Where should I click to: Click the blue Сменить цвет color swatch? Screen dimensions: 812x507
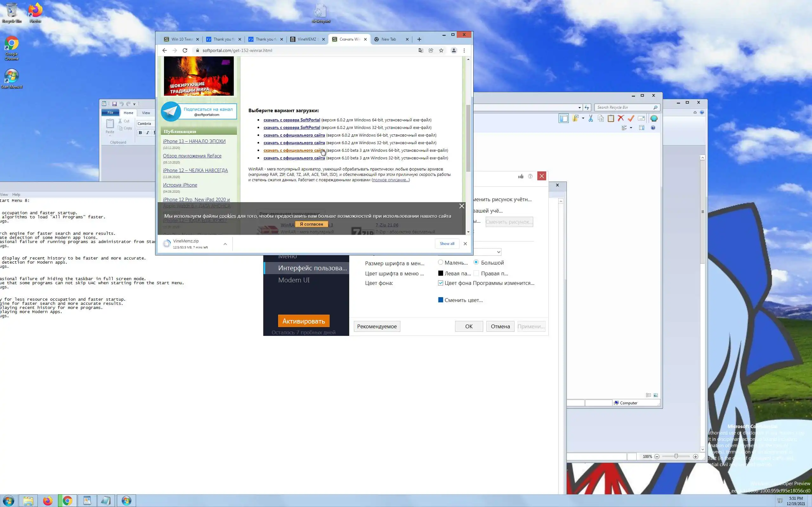(441, 300)
